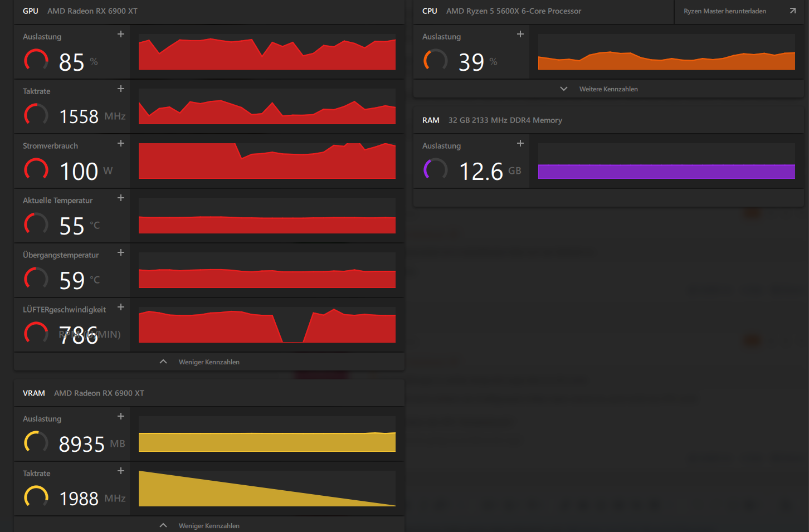Click the plus icon beside Übergangstemperatur

[121, 253]
